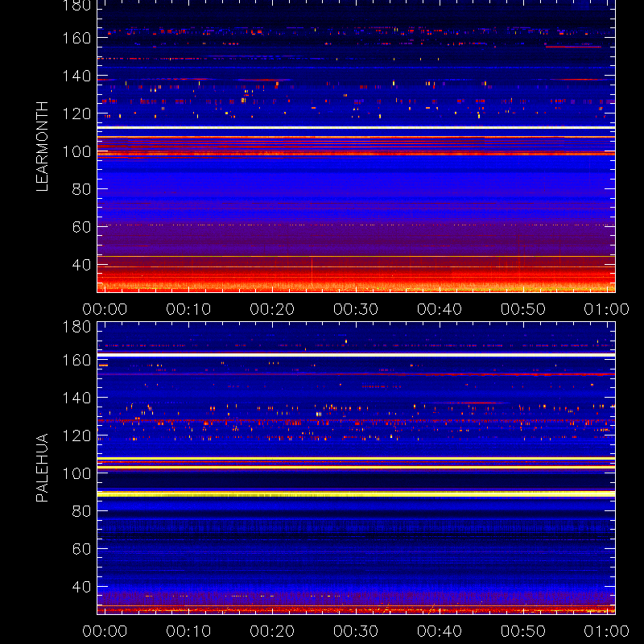The height and width of the screenshot is (644, 644).
Task: Click 00:40 time label under Learmonth plot
Action: [x=440, y=309]
